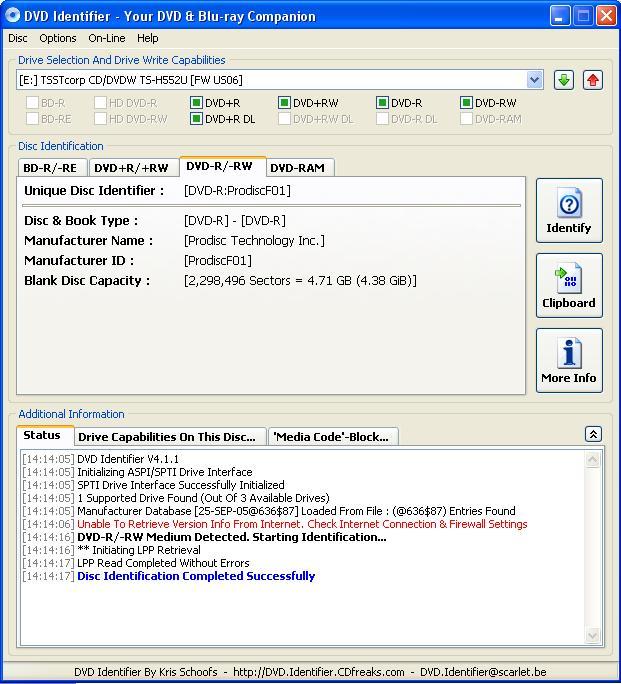Viewport: 621px width, 684px height.
Task: Click '1 Supported Drive Found' log line
Action: (203, 498)
